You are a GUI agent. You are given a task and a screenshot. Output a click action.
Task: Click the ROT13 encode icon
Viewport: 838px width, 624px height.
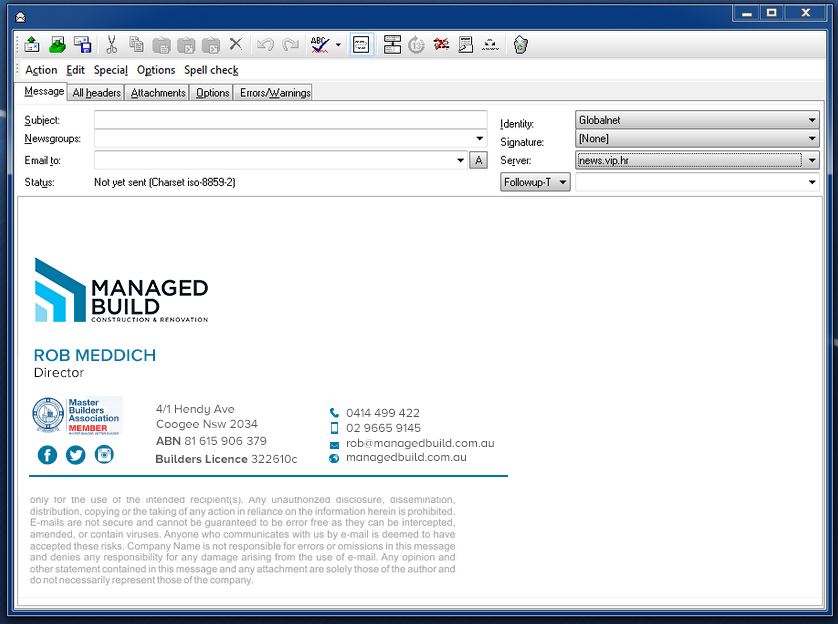416,45
